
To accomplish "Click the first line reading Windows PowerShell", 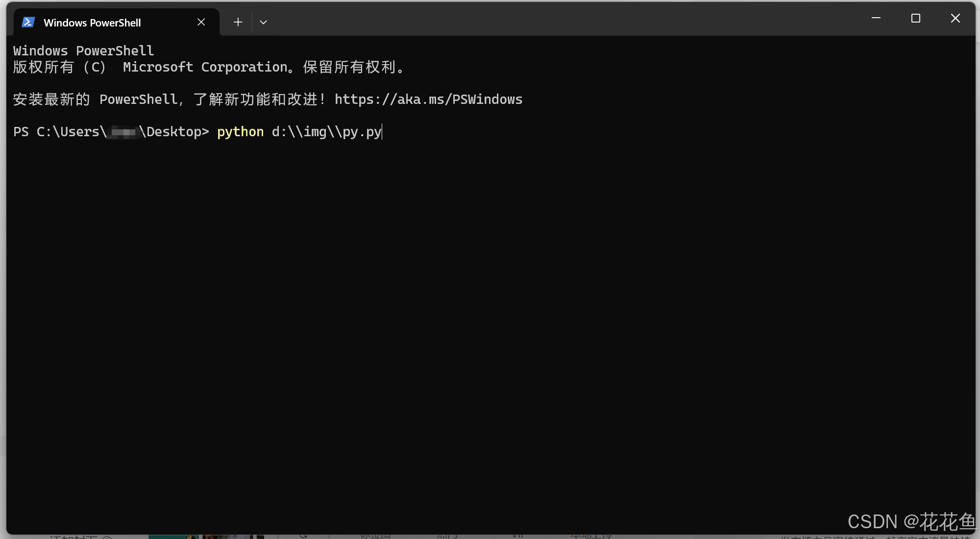I will point(83,51).
